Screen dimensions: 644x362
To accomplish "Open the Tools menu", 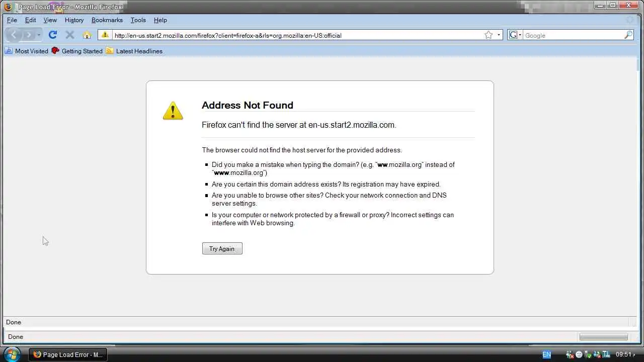I will coord(138,20).
